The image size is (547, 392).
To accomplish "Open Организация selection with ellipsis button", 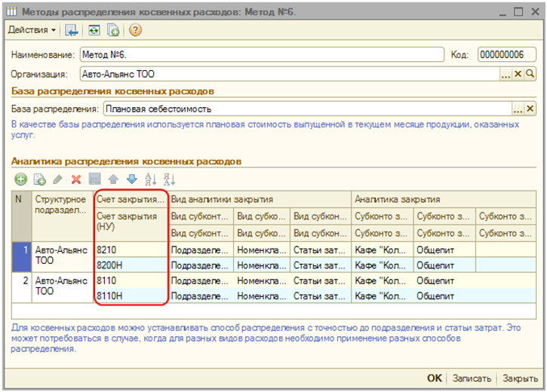I will point(506,74).
